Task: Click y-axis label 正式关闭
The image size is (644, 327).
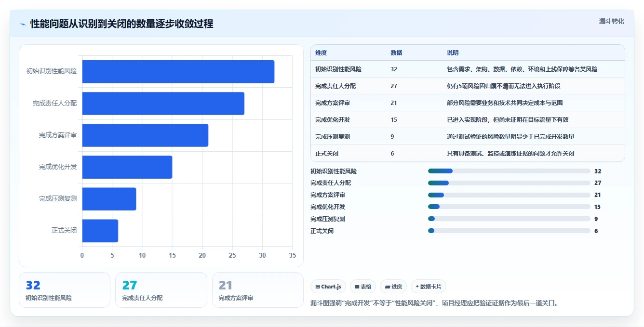Action: [64, 231]
